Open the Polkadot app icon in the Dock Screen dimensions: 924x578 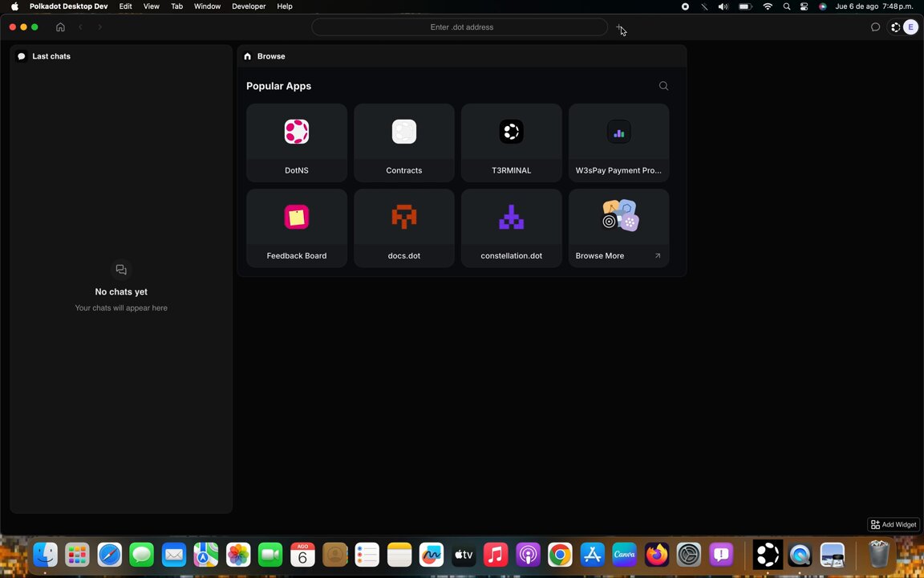point(768,555)
